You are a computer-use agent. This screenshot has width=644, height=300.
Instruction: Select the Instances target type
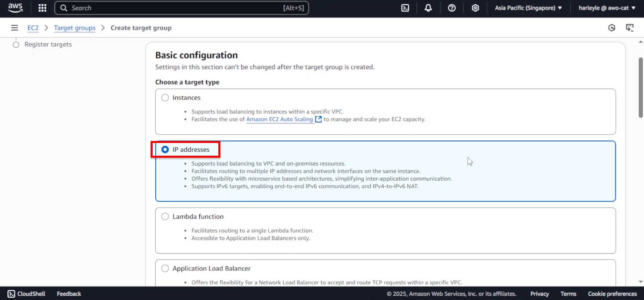point(165,98)
